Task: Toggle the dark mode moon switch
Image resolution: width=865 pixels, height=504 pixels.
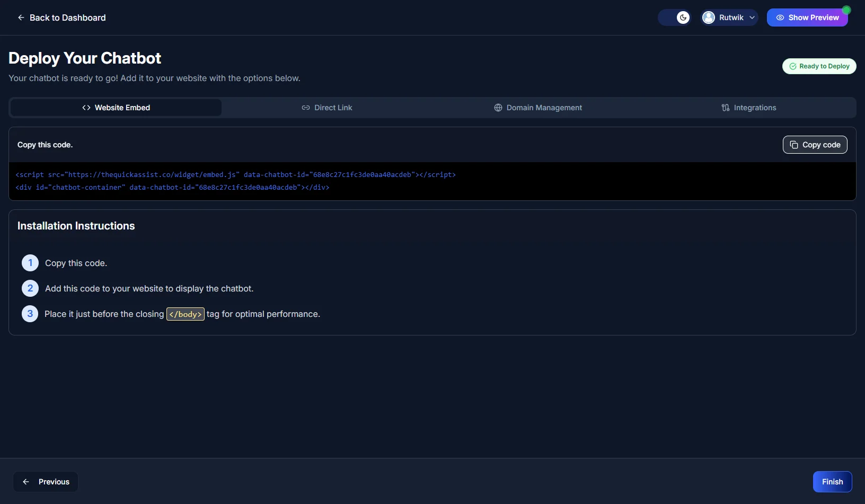Action: coord(675,17)
